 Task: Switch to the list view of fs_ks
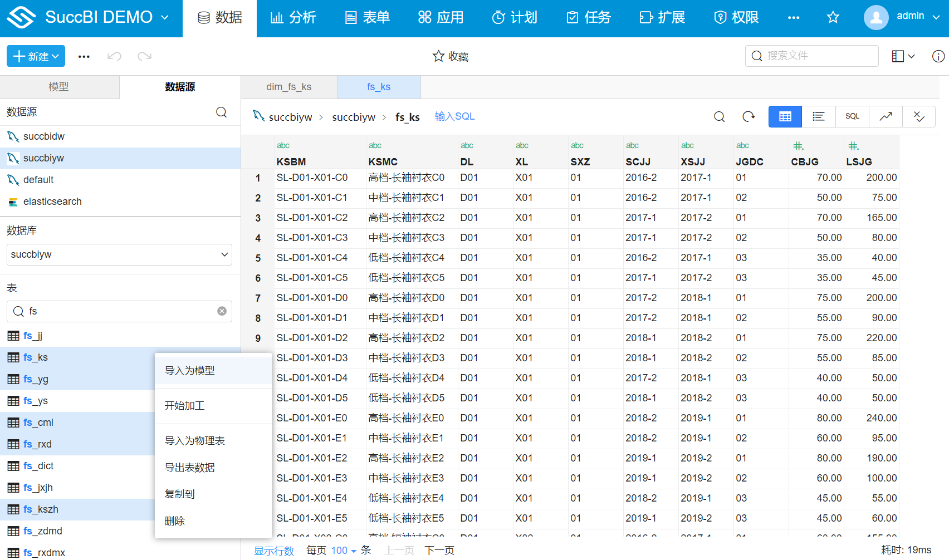pos(818,116)
